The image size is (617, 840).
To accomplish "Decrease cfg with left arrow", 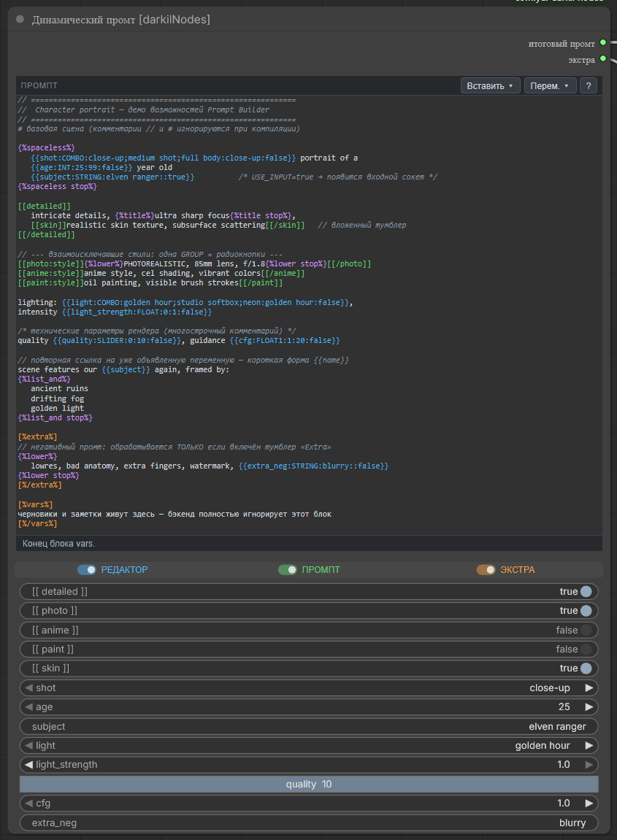I will 28,803.
